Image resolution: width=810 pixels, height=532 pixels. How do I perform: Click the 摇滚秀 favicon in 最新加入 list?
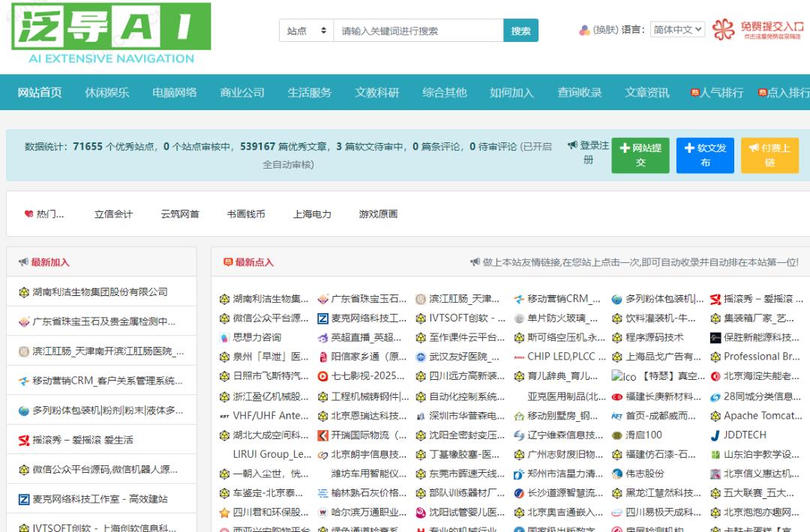click(24, 440)
